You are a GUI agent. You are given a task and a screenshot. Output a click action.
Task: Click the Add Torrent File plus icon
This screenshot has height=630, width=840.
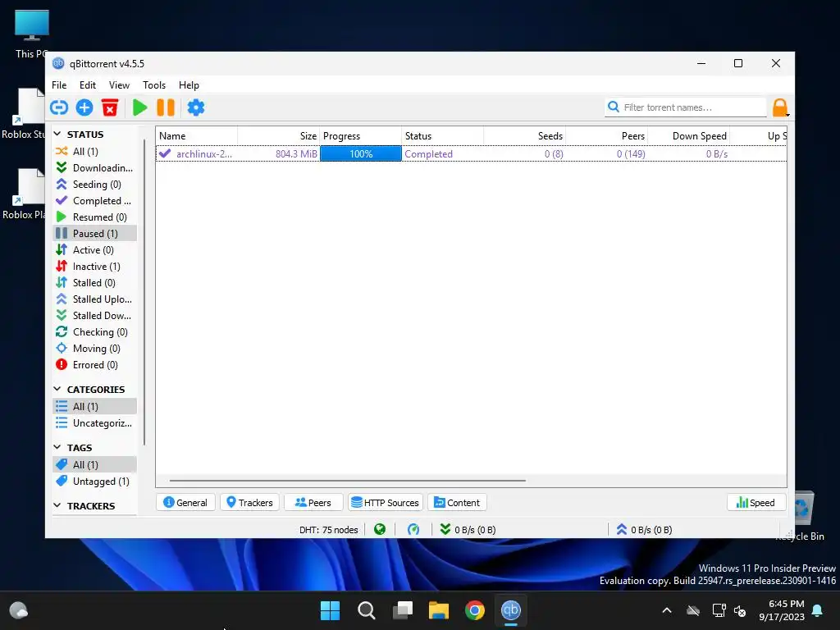[84, 107]
